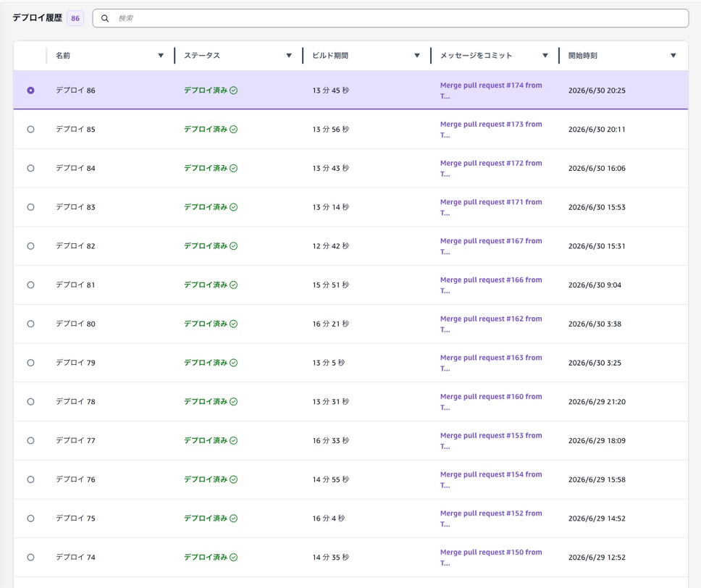Open commit link for pull request #174

click(491, 91)
